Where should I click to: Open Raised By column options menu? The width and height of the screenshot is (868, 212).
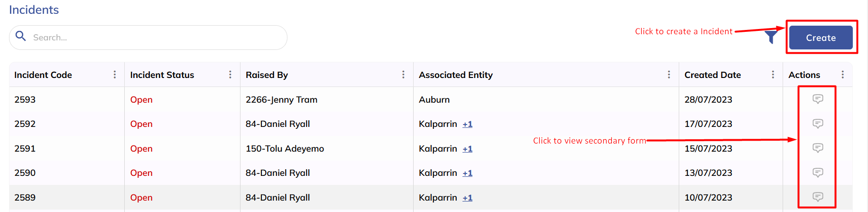tap(403, 75)
